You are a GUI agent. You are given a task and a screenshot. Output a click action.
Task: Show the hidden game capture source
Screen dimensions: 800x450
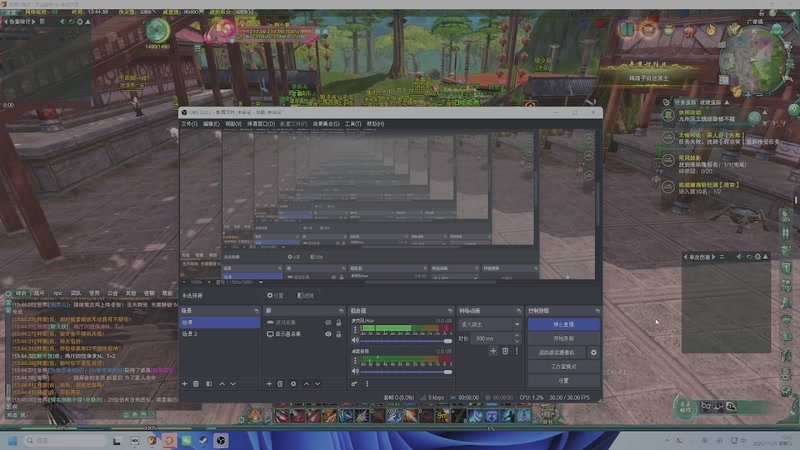[x=328, y=322]
